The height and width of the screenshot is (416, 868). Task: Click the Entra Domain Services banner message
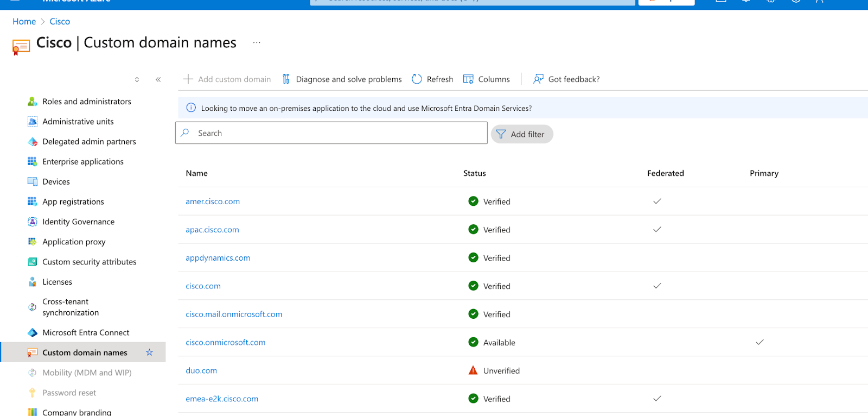coord(366,109)
